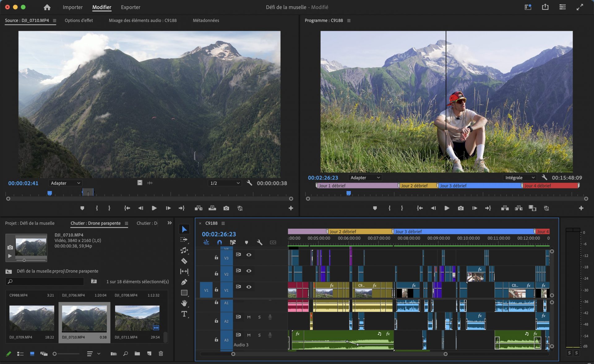Hide track V3 with the eye icon
This screenshot has height=364, width=594.
click(x=249, y=255)
